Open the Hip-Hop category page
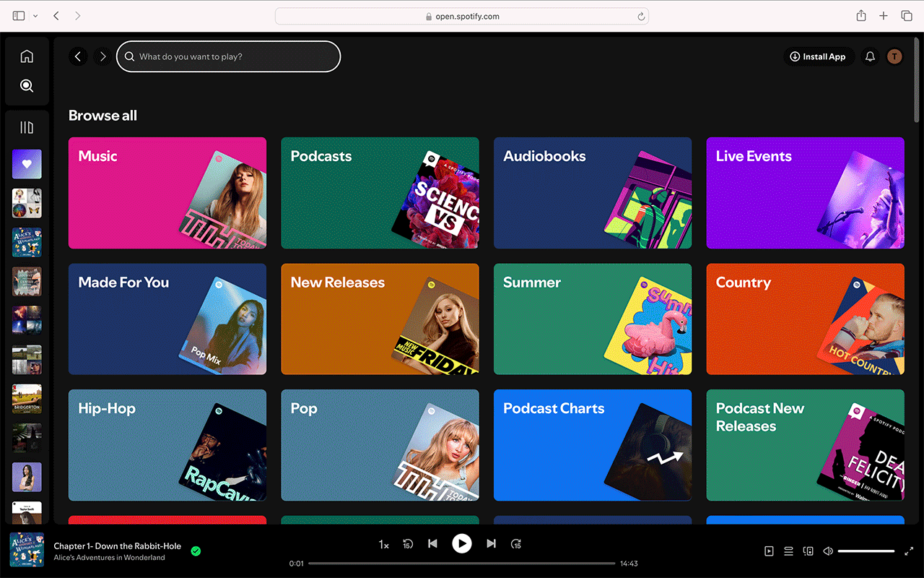Screen dimensions: 924x578 coord(167,445)
